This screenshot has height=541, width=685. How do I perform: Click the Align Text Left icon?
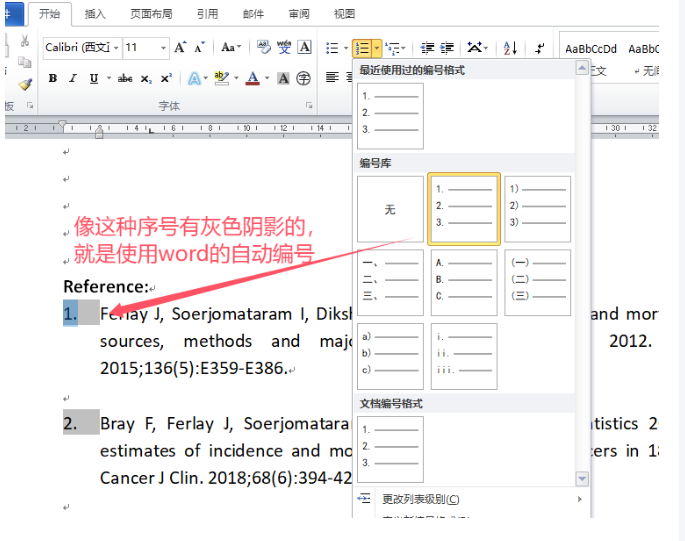tap(332, 78)
